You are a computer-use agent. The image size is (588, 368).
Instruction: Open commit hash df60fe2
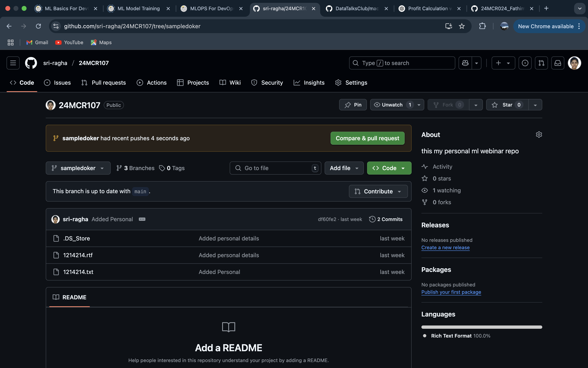(x=327, y=219)
